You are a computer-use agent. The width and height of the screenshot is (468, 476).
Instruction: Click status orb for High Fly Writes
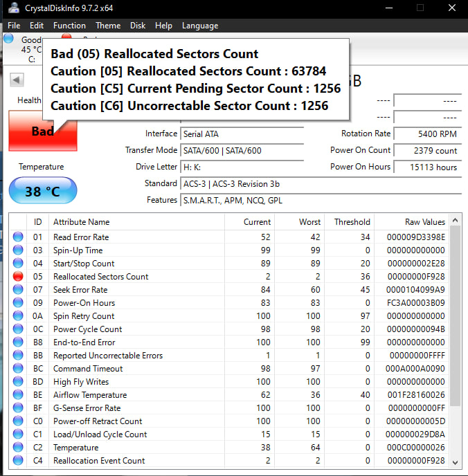click(18, 382)
